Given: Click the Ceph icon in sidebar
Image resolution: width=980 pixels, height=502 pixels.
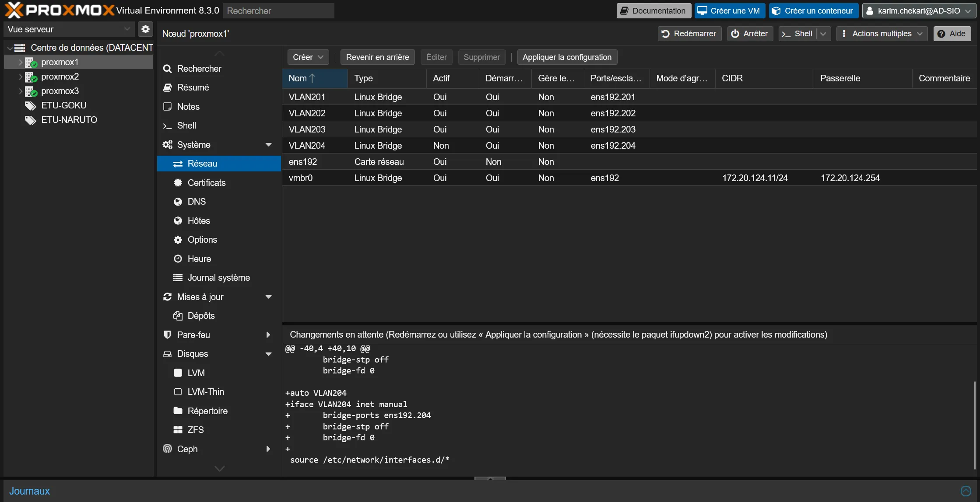Looking at the screenshot, I should pyautogui.click(x=167, y=449).
